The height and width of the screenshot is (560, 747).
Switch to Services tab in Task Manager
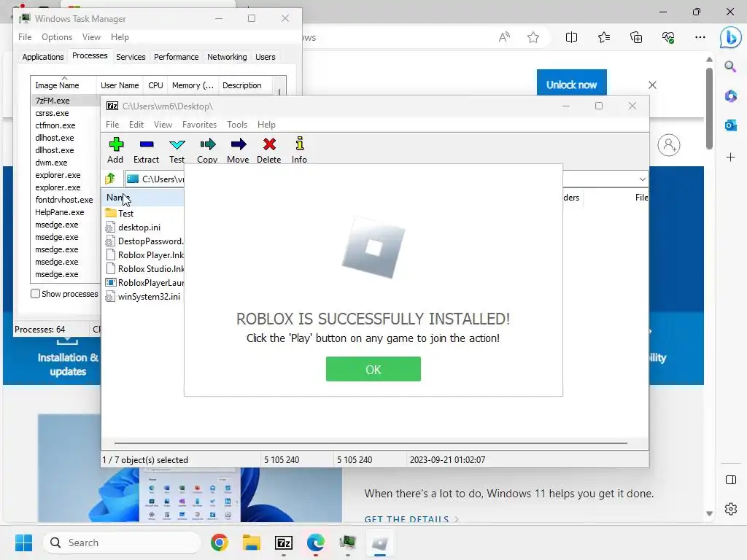tap(131, 57)
